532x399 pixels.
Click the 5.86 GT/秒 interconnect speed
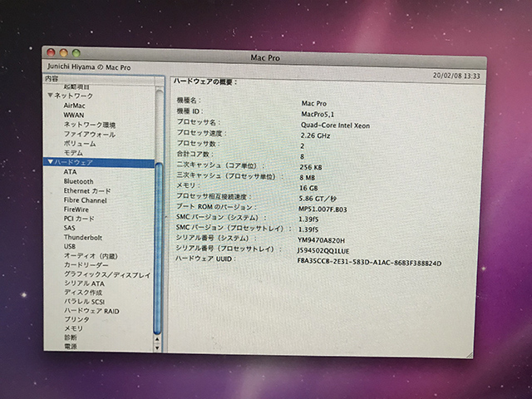point(318,199)
